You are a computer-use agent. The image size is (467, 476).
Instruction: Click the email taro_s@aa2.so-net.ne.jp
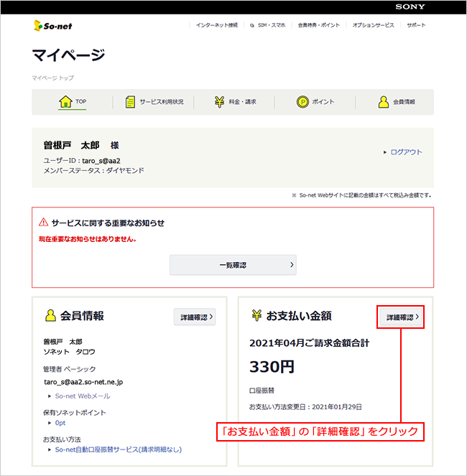[83, 382]
